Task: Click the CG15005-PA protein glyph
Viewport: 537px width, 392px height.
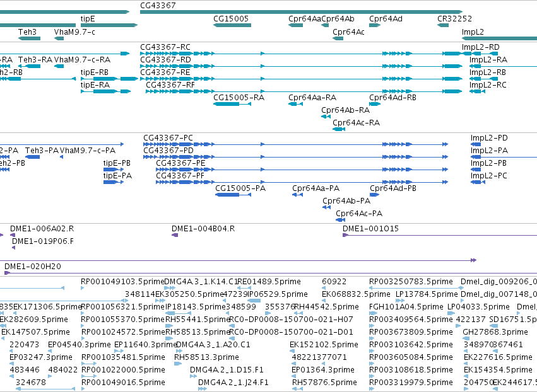Action: (233, 195)
